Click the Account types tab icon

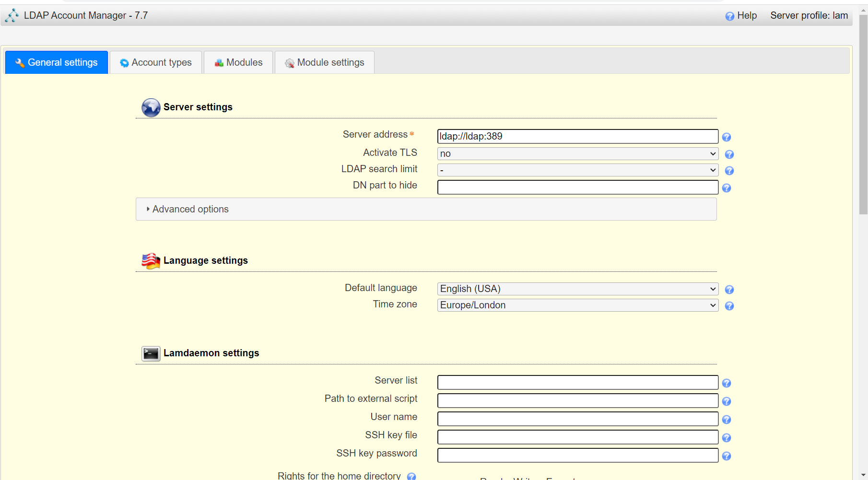click(124, 63)
